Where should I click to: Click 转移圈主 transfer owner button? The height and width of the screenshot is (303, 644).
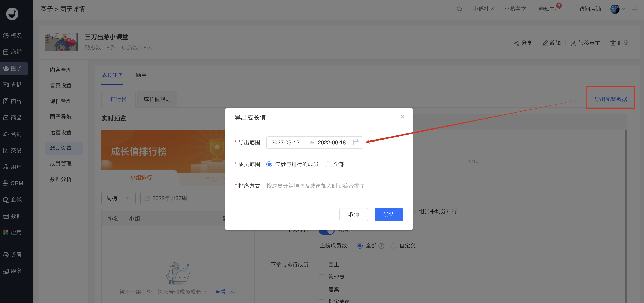[585, 43]
